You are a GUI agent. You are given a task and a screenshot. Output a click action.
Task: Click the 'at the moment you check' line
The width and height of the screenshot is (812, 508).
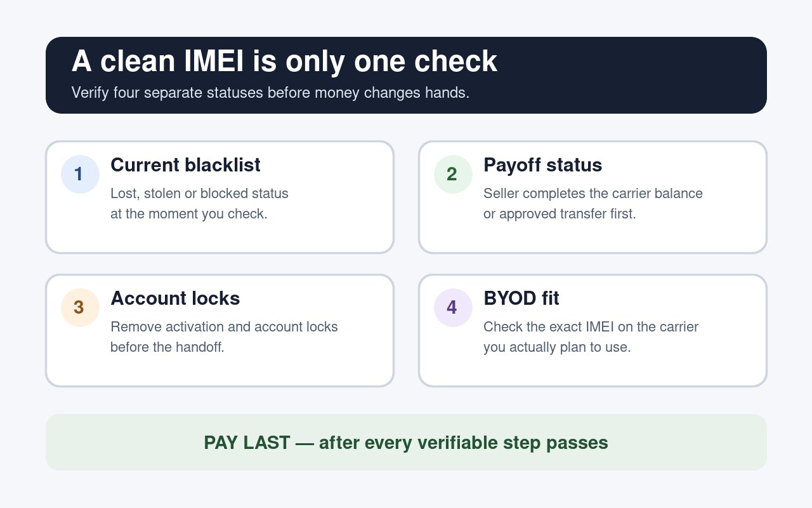pos(189,214)
